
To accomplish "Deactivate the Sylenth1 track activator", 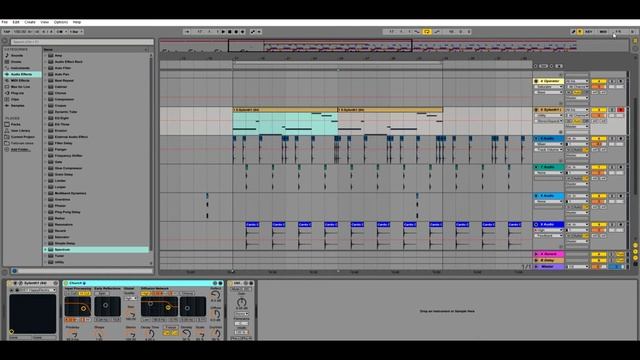I will 599,110.
